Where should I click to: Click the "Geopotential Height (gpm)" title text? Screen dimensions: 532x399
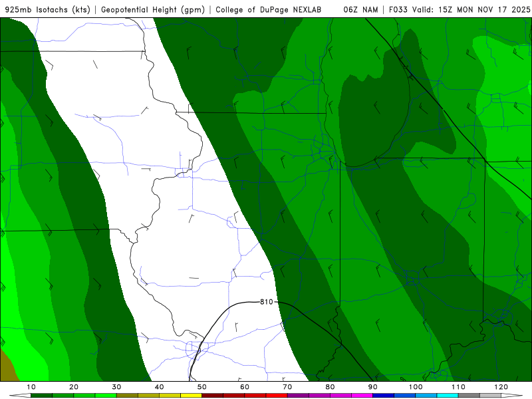153,9
